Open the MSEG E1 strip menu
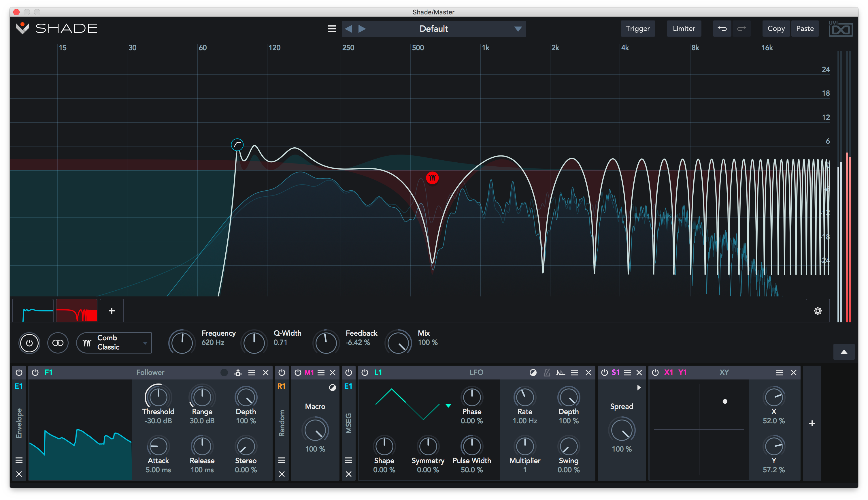The height and width of the screenshot is (500, 868). click(348, 460)
